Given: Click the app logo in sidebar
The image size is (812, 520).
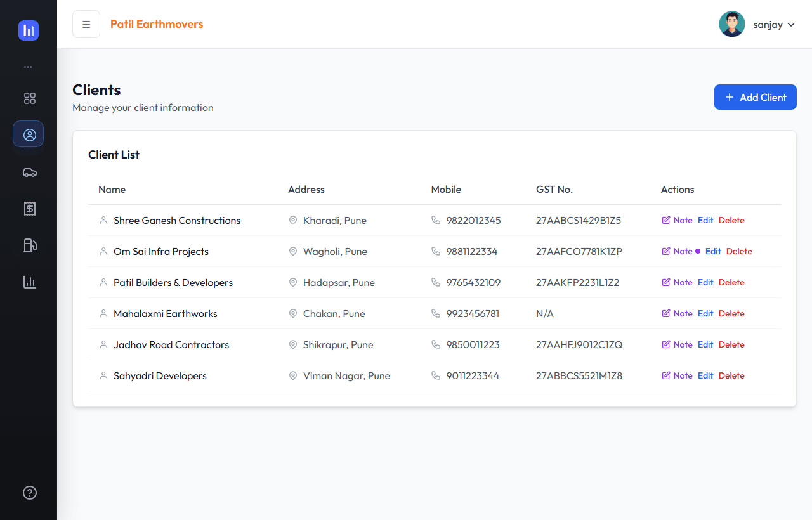Looking at the screenshot, I should click(29, 30).
